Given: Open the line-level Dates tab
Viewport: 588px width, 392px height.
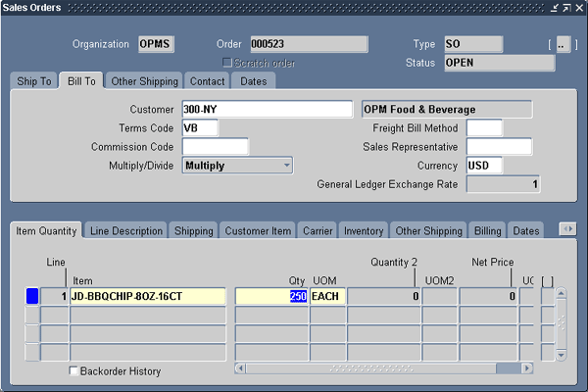Looking at the screenshot, I should pos(525,230).
